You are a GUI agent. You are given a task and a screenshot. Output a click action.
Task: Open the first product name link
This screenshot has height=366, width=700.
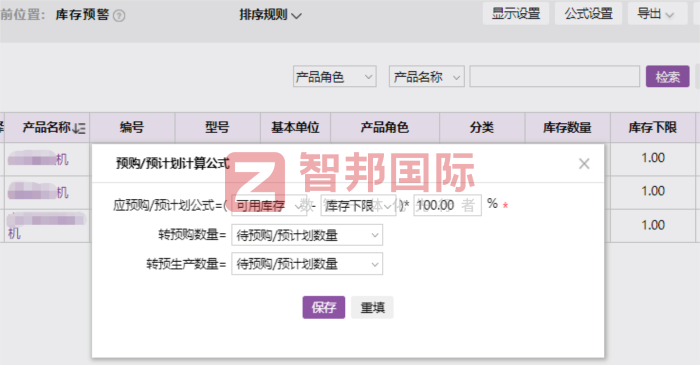pyautogui.click(x=38, y=159)
